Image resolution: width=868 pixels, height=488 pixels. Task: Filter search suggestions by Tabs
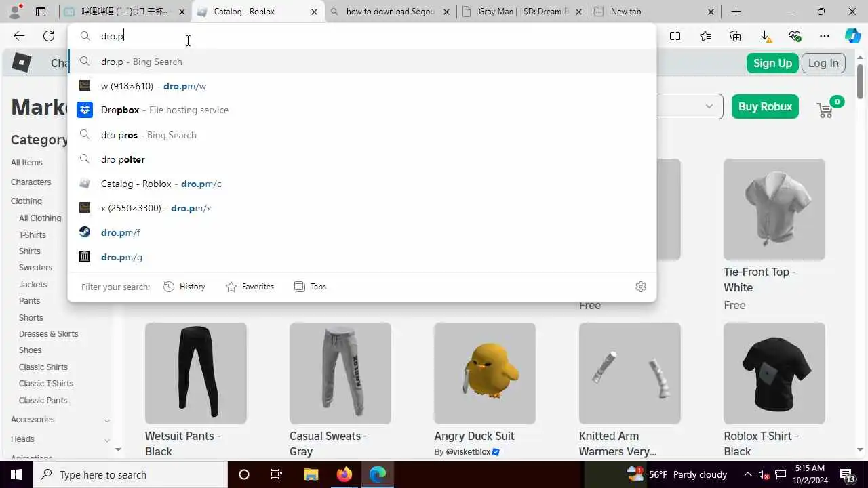click(x=311, y=287)
